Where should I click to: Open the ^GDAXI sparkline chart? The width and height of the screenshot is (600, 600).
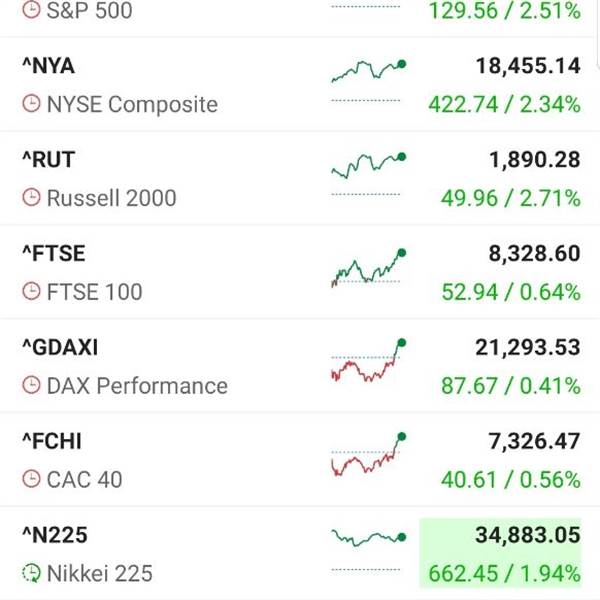click(x=368, y=360)
